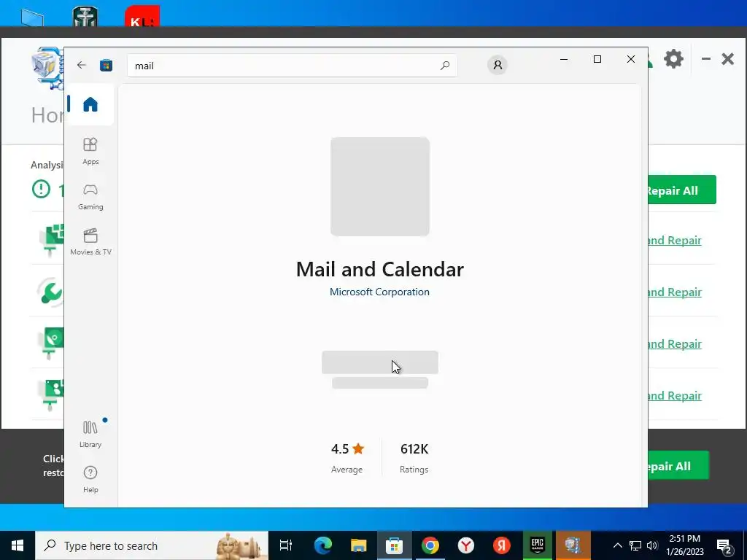
Task: Click the fourth 'and Repair' link in list
Action: (675, 396)
